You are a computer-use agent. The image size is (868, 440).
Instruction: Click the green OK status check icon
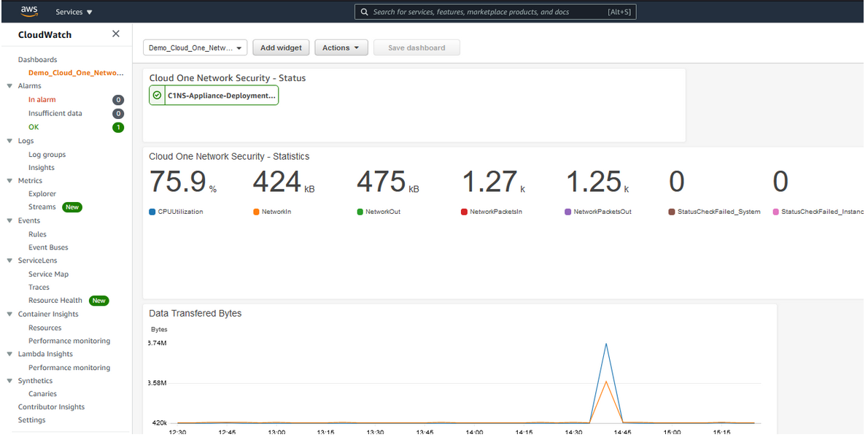(x=158, y=95)
